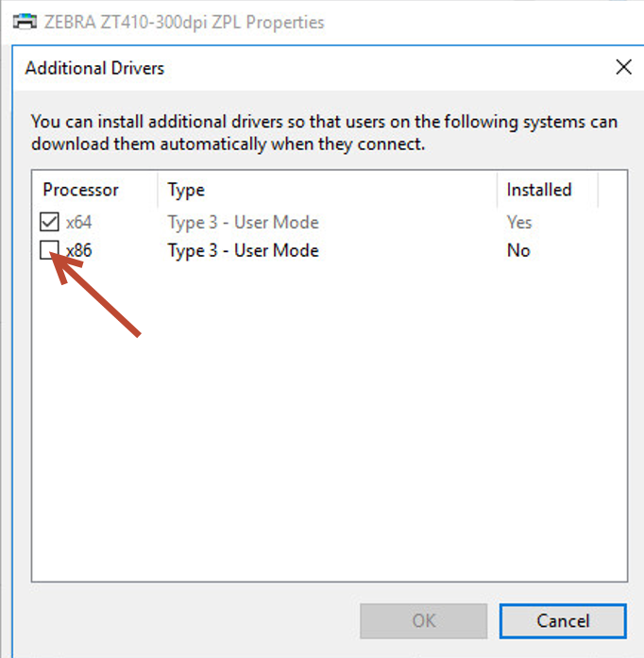Click the "No" installed status for x86
The height and width of the screenshot is (658, 644).
pyautogui.click(x=517, y=250)
